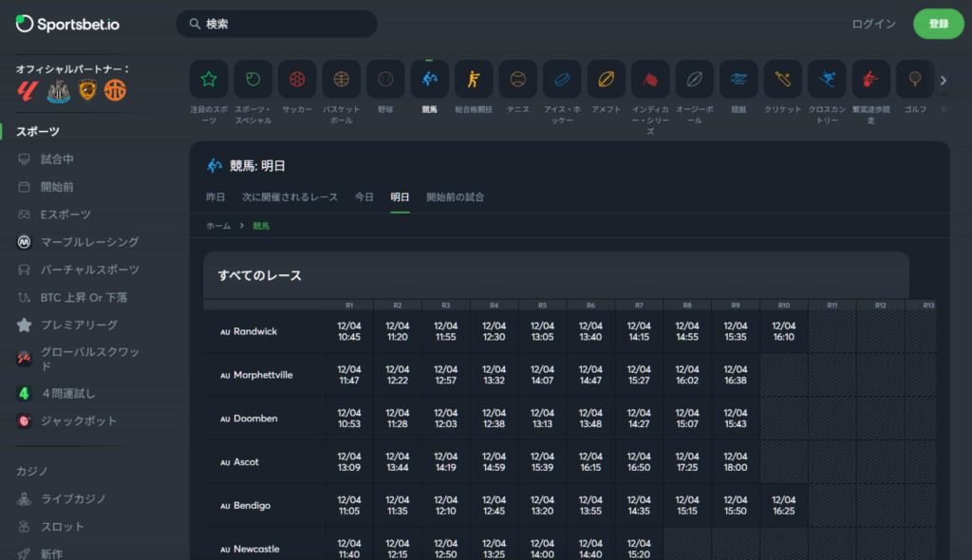
Task: Open the Featured Sports star icon
Action: pyautogui.click(x=209, y=80)
